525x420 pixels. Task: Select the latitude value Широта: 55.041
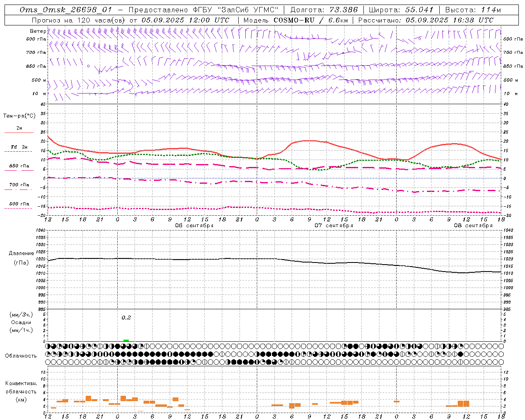pyautogui.click(x=401, y=10)
